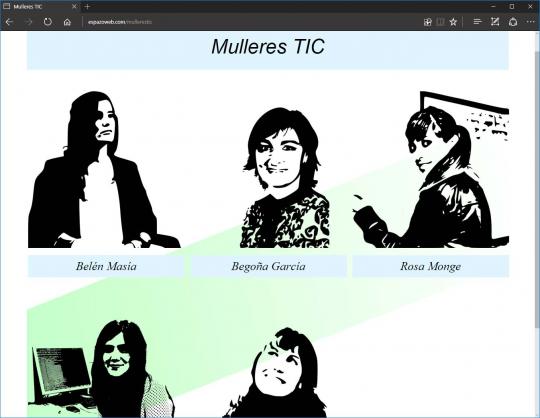This screenshot has height=418, width=540.
Task: Close the Mulleres TIC tab
Action: coord(74,7)
